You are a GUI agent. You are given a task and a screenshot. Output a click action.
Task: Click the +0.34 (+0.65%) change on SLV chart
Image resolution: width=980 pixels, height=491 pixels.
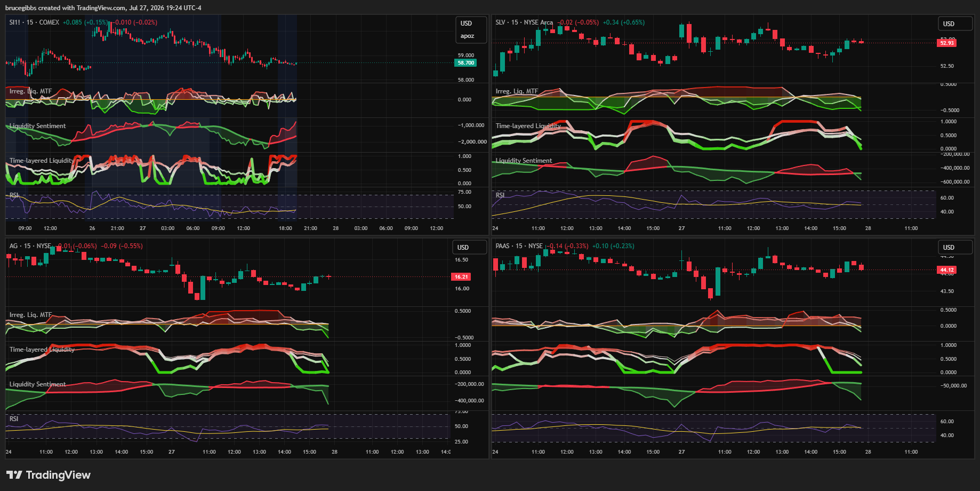(624, 22)
